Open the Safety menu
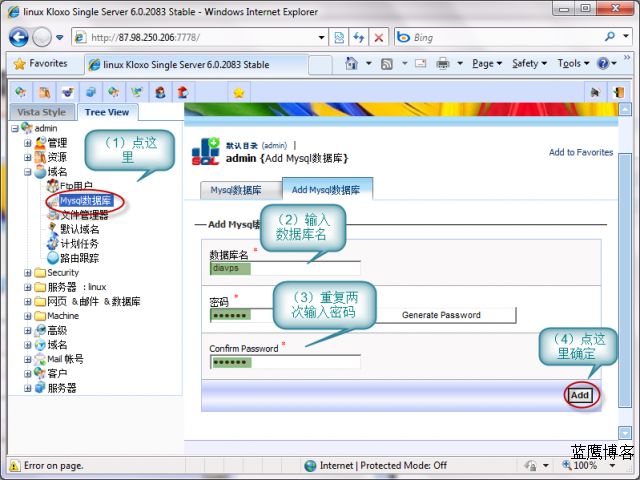The width and height of the screenshot is (640, 480). tap(529, 63)
